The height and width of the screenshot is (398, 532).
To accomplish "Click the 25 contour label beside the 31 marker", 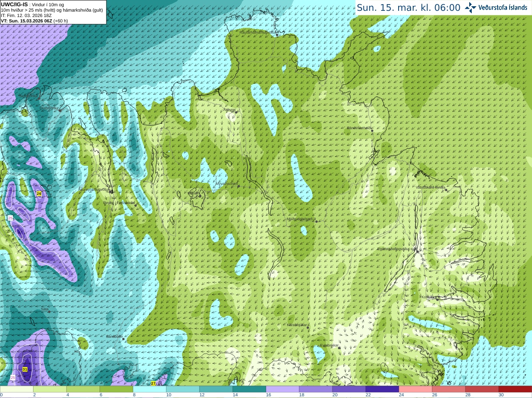I will 12,377.
